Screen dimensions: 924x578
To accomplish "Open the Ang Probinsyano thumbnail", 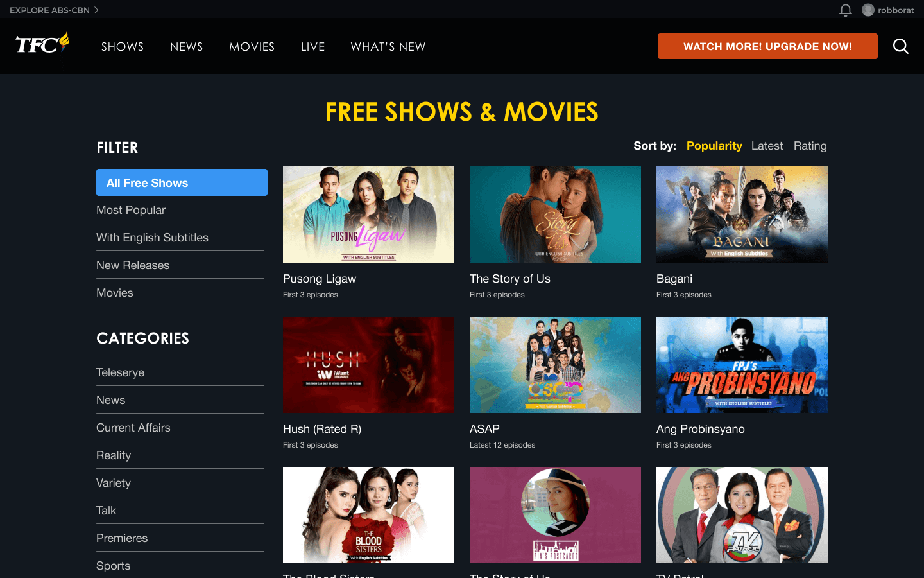I will click(x=742, y=365).
